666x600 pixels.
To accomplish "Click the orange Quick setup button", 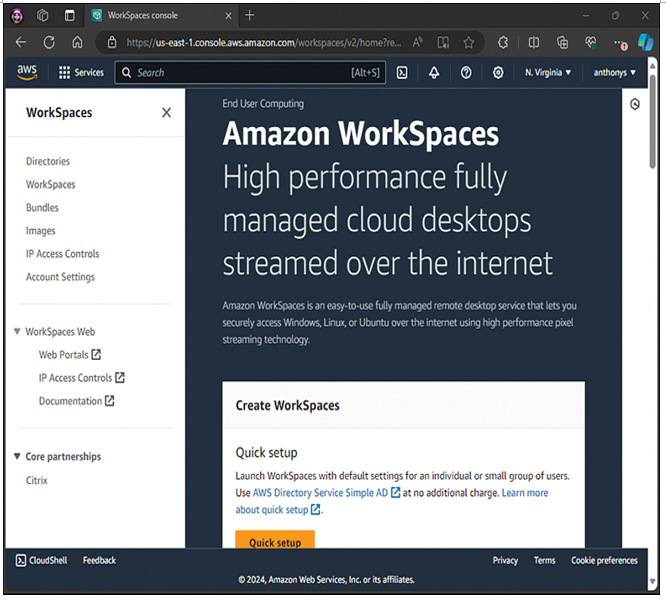I will pos(275,540).
